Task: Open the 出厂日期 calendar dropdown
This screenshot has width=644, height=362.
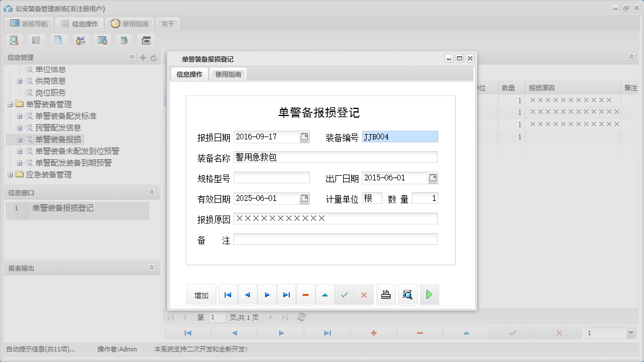Action: pyautogui.click(x=433, y=178)
